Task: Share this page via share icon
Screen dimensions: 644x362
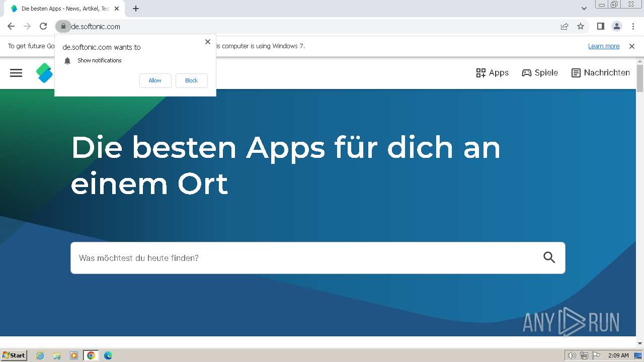Action: pyautogui.click(x=565, y=26)
